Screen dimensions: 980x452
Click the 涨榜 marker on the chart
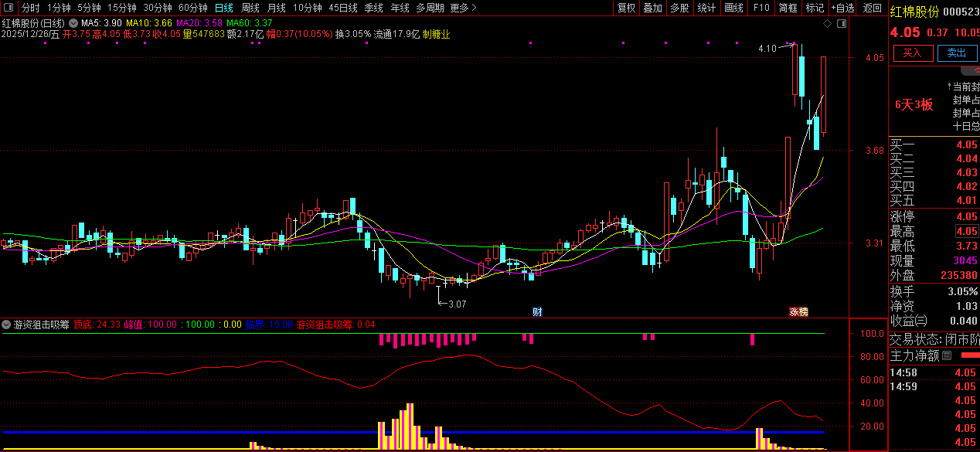(798, 312)
